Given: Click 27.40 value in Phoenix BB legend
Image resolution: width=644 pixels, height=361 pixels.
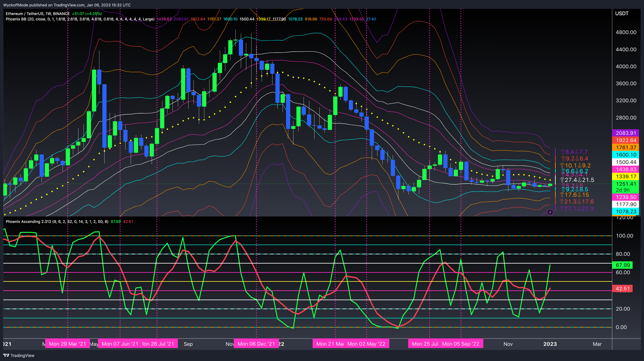Looking at the screenshot, I should coord(371,19).
